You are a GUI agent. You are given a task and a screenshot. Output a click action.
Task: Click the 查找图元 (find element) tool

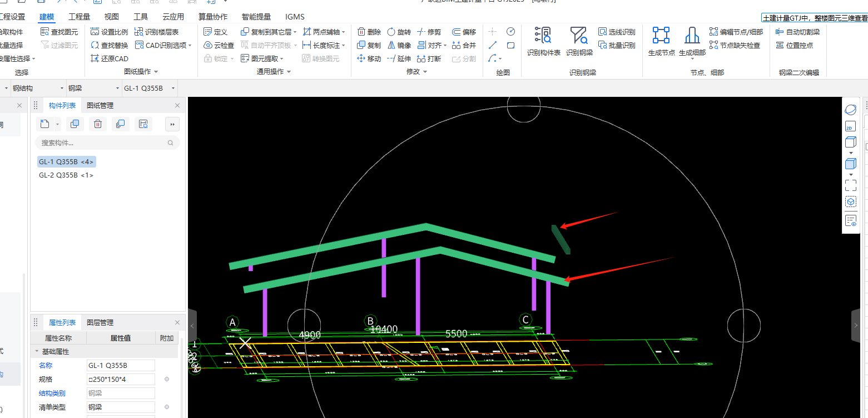pyautogui.click(x=59, y=32)
